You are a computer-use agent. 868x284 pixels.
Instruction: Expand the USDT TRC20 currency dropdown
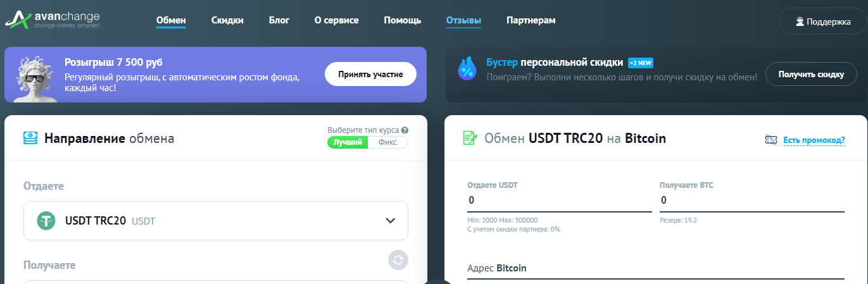pos(216,221)
